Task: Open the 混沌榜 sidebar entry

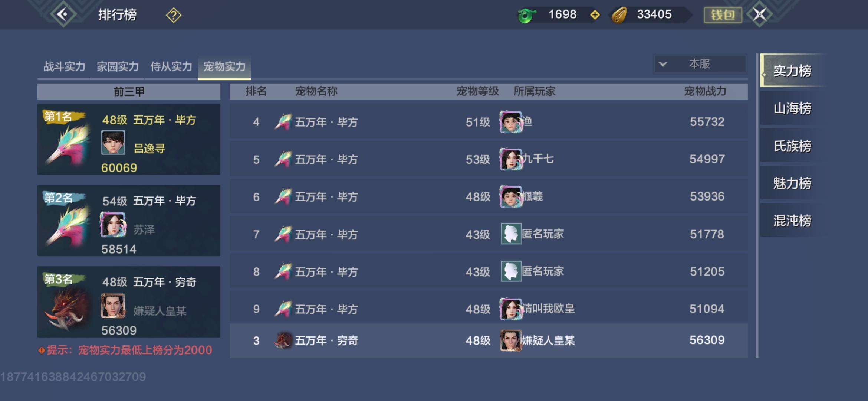Action: [792, 221]
